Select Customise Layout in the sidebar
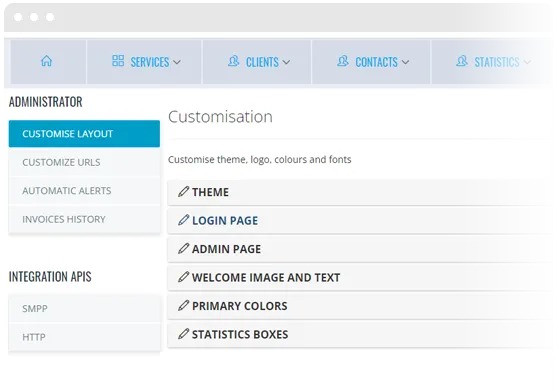The image size is (559, 391). pos(84,134)
